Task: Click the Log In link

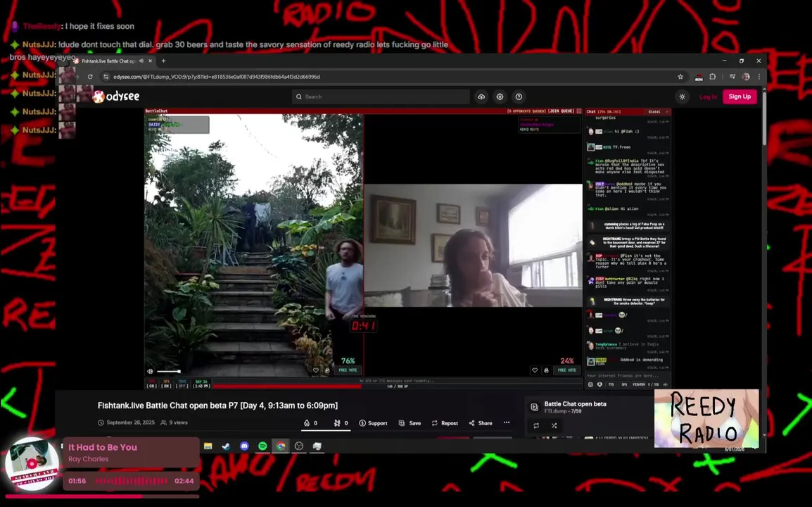Action: point(708,96)
